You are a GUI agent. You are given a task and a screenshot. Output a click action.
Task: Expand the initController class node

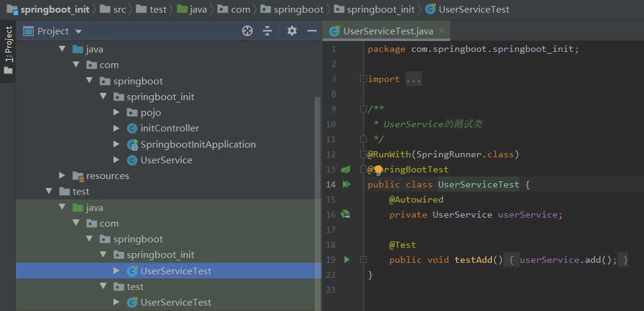pyautogui.click(x=116, y=128)
